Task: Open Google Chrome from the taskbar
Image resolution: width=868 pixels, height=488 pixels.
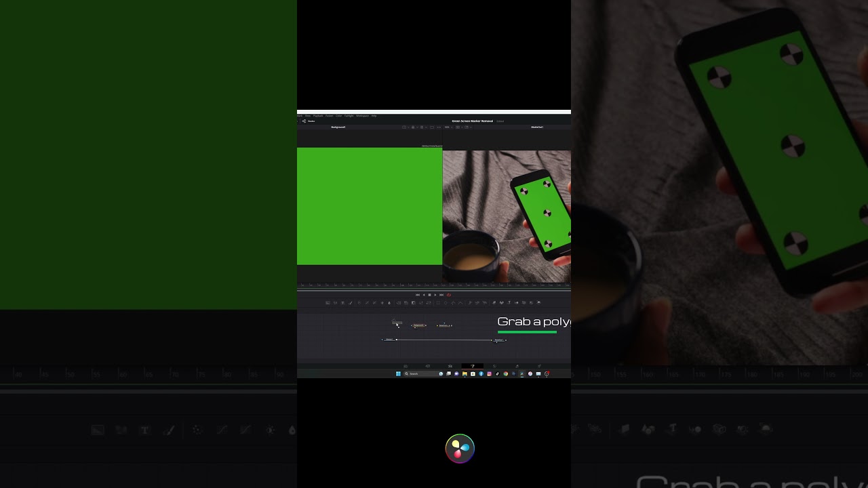Action: [506, 373]
